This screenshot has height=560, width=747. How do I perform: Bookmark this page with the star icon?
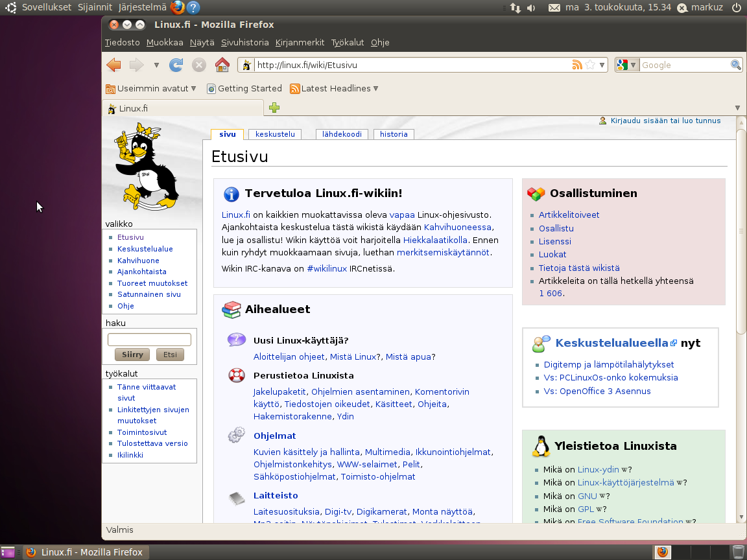[590, 65]
